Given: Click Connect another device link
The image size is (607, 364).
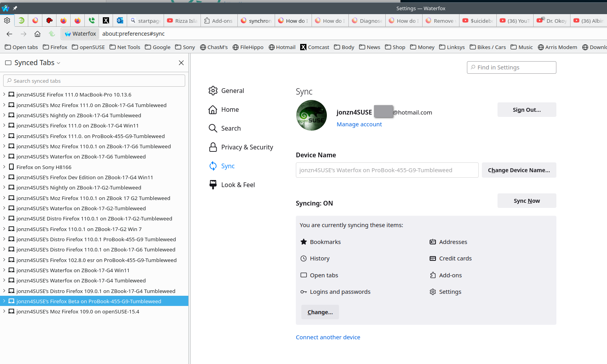Looking at the screenshot, I should tap(328, 337).
